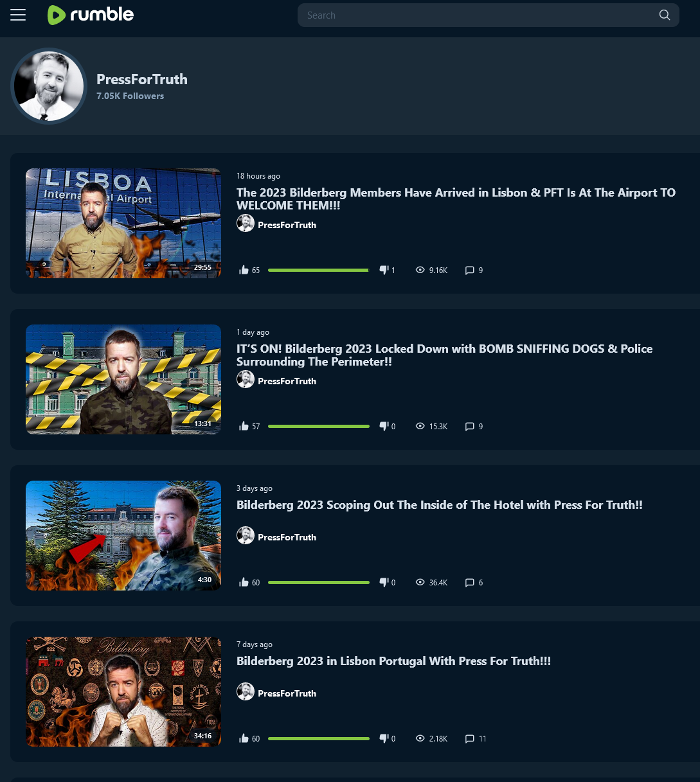The height and width of the screenshot is (782, 700).
Task: Thumbs up the Scoping Out The Hotel video
Action: 244,582
